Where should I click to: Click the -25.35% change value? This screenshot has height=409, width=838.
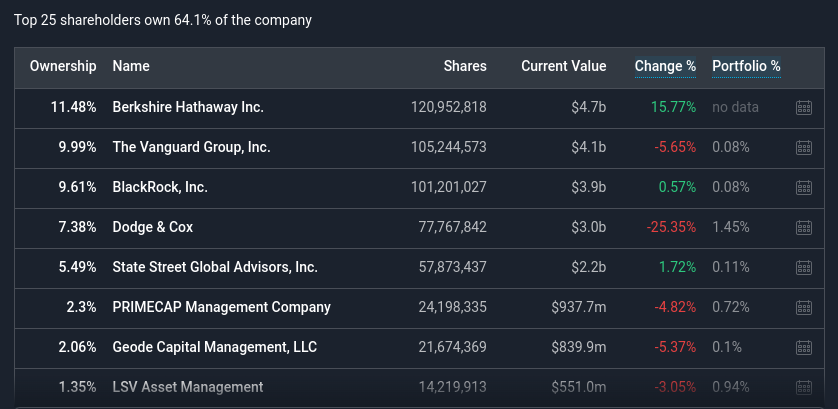pyautogui.click(x=671, y=228)
